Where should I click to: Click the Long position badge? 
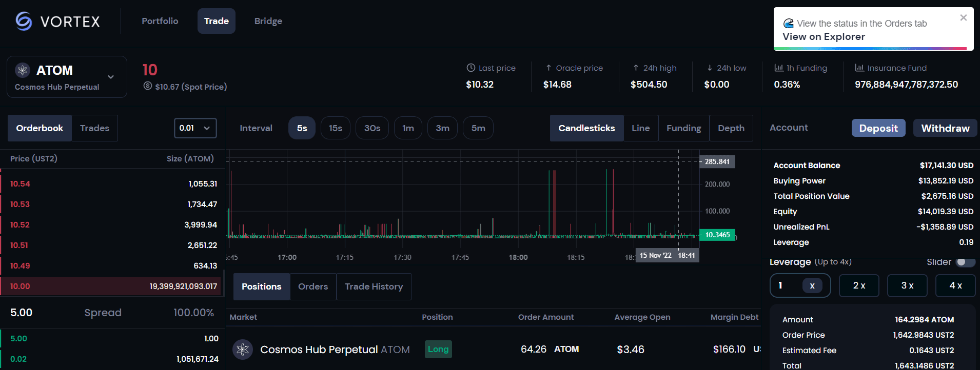pos(438,349)
